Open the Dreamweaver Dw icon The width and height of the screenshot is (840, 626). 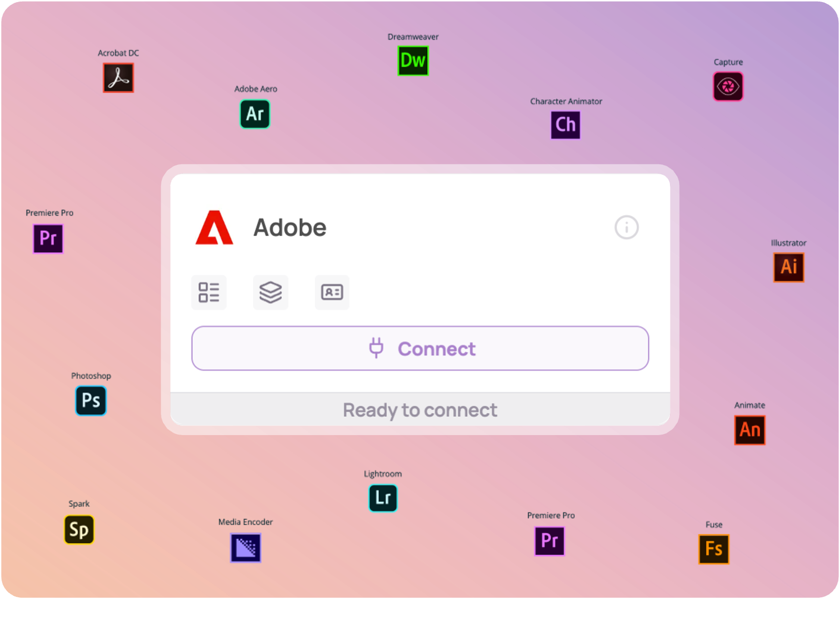pyautogui.click(x=413, y=61)
